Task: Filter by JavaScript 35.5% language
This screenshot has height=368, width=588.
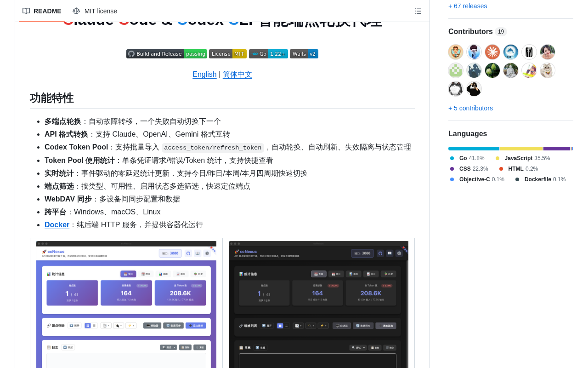Action: [x=522, y=158]
